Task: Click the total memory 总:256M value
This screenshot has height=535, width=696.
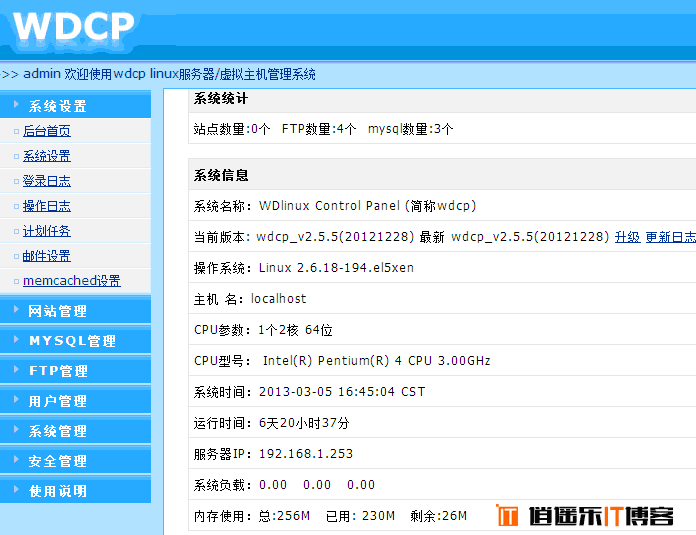Action: tap(284, 516)
